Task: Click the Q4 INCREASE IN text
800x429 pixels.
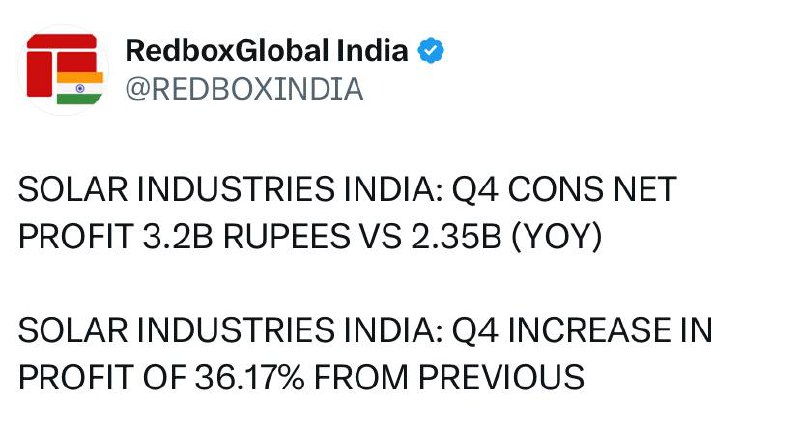Action: (582, 330)
